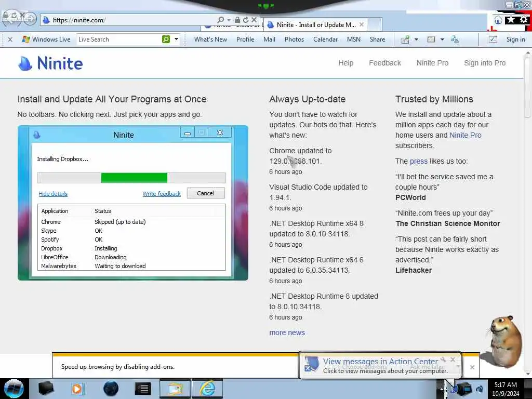
Task: Close the add-ons notification bar
Action: tap(472, 367)
